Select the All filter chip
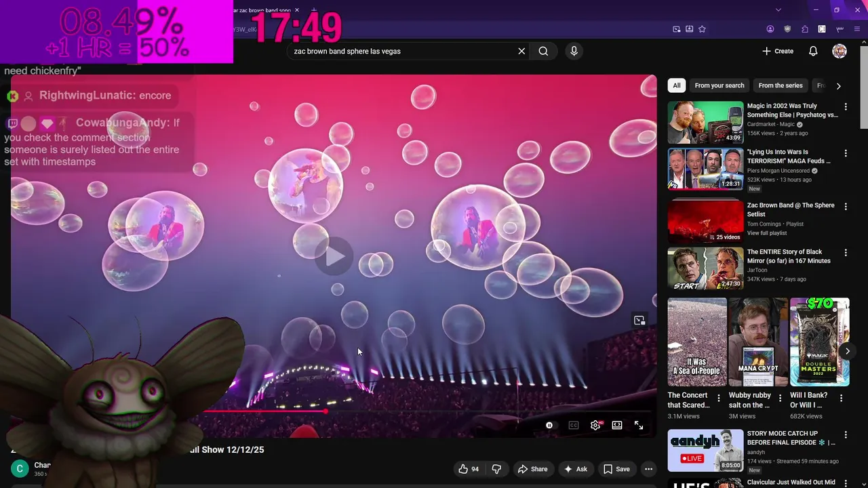 coord(677,85)
